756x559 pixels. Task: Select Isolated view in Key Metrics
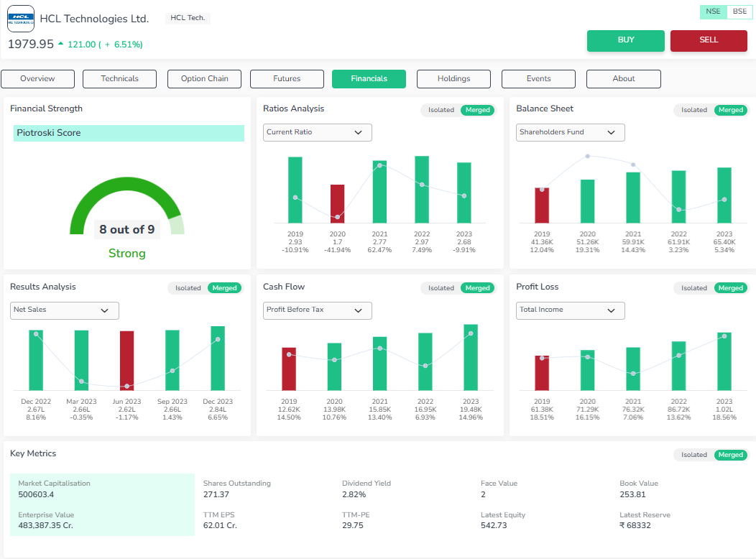(694, 455)
